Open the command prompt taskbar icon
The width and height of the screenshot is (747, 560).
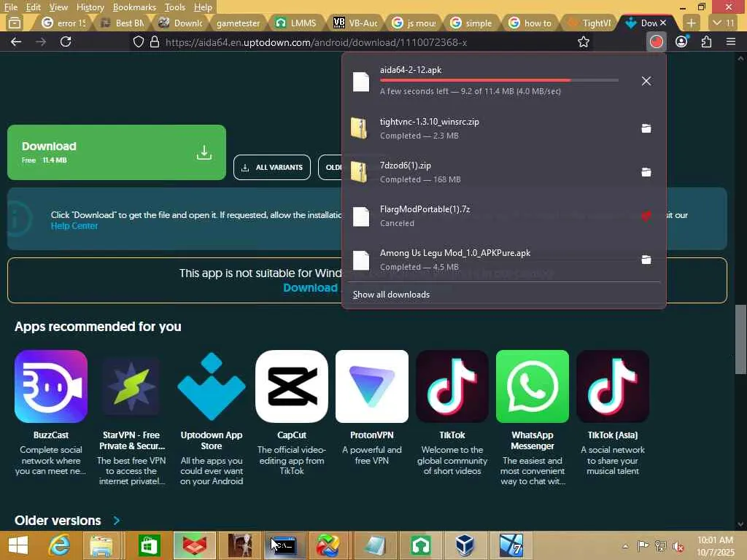285,545
